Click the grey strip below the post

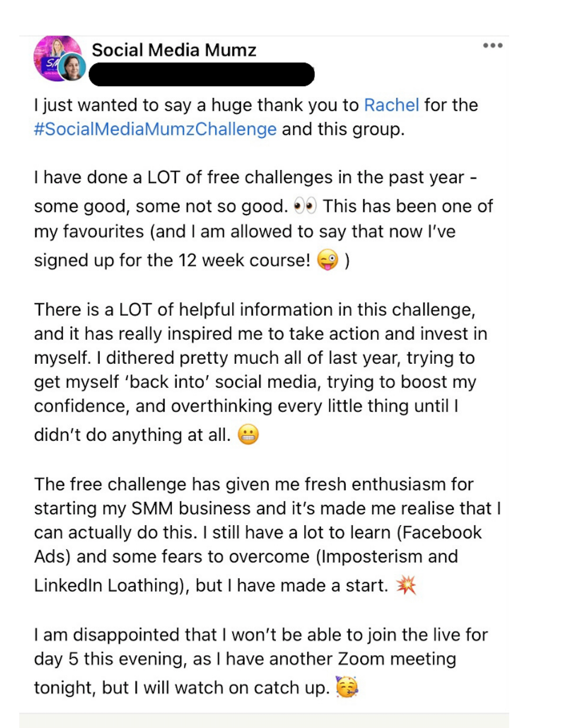[264, 720]
